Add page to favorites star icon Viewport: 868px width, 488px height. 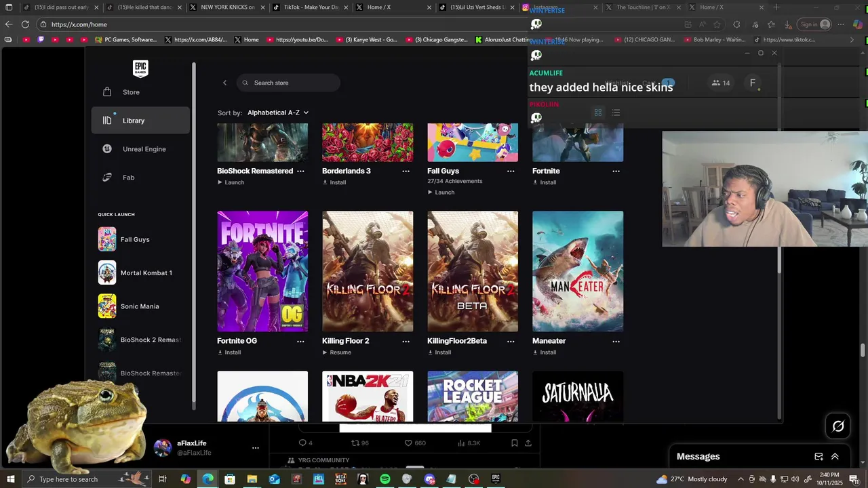pyautogui.click(x=717, y=24)
